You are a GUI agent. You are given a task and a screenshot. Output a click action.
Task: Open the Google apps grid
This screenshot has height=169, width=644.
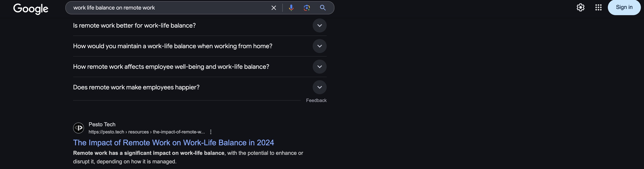click(598, 8)
